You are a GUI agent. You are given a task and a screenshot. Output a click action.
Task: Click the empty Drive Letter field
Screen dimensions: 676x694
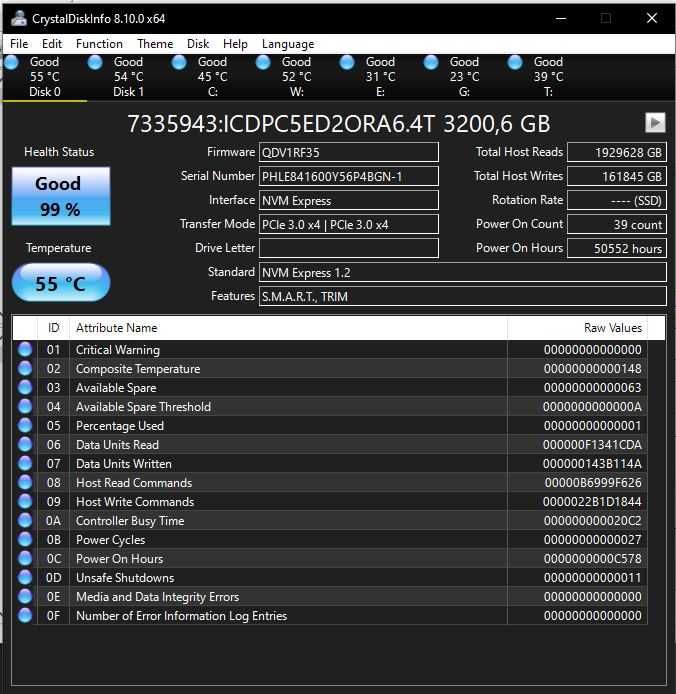[x=349, y=248]
